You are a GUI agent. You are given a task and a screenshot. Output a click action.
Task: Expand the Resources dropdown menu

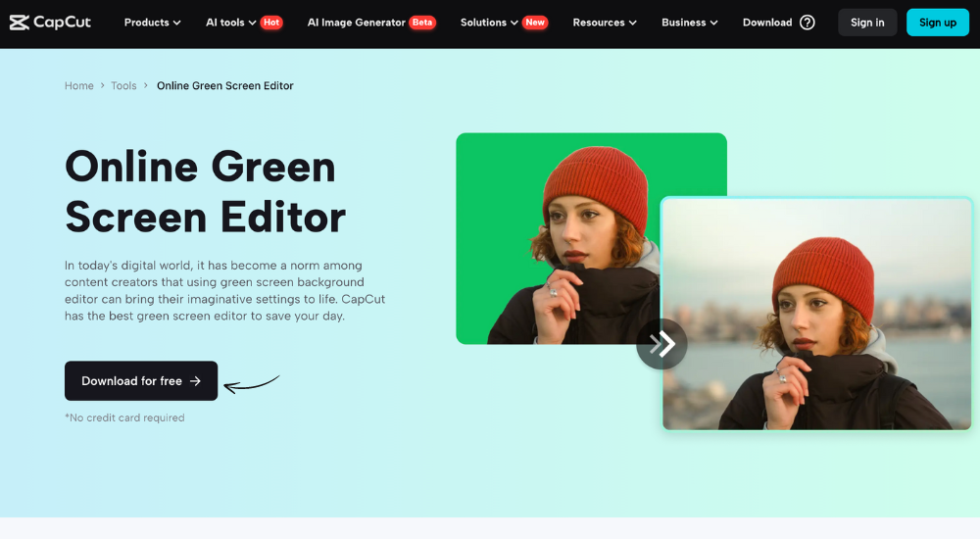pyautogui.click(x=605, y=23)
